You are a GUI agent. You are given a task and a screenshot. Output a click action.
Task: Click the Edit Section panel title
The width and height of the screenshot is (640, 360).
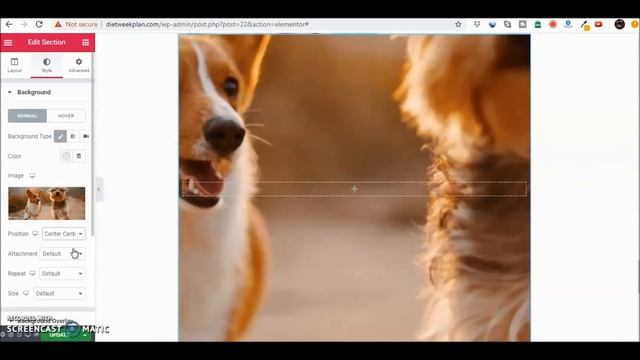[x=47, y=42]
